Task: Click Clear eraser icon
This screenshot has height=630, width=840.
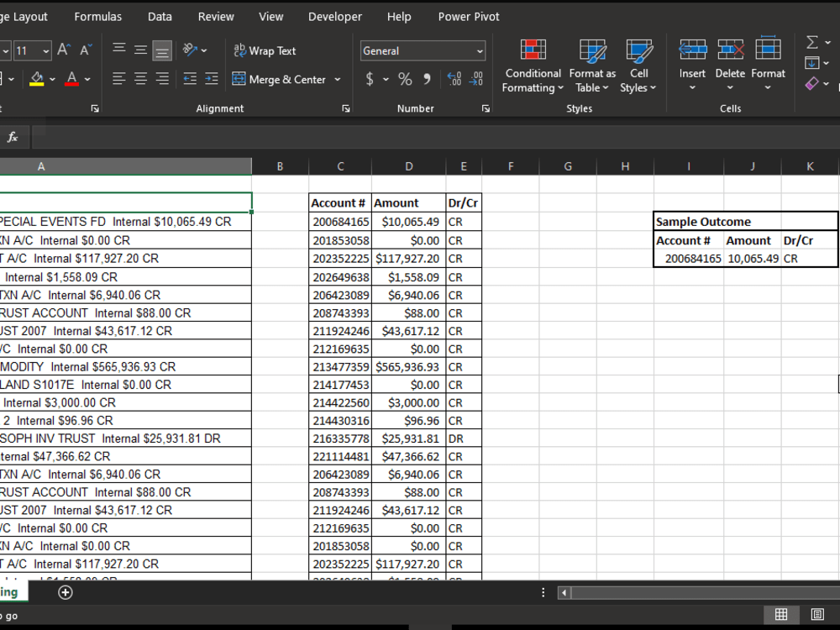Action: pos(812,83)
